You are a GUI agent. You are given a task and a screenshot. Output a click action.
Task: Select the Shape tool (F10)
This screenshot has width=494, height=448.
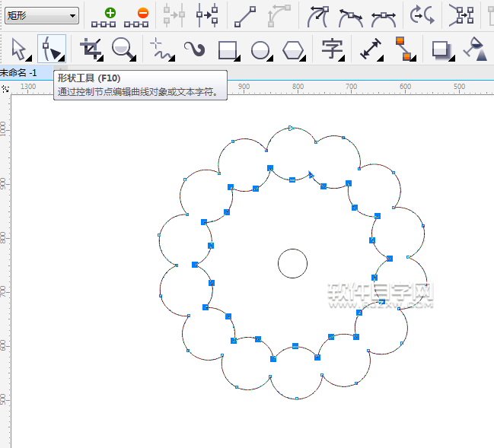coord(52,49)
